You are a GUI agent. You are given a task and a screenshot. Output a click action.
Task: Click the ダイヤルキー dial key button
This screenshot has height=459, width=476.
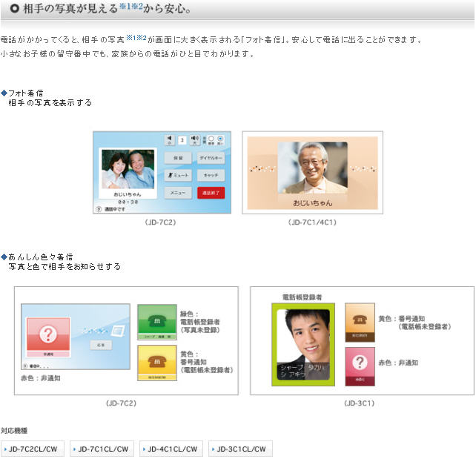pos(211,158)
